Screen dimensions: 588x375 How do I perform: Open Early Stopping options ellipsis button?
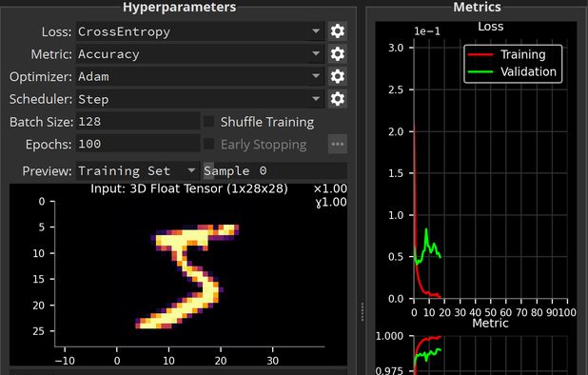point(338,144)
